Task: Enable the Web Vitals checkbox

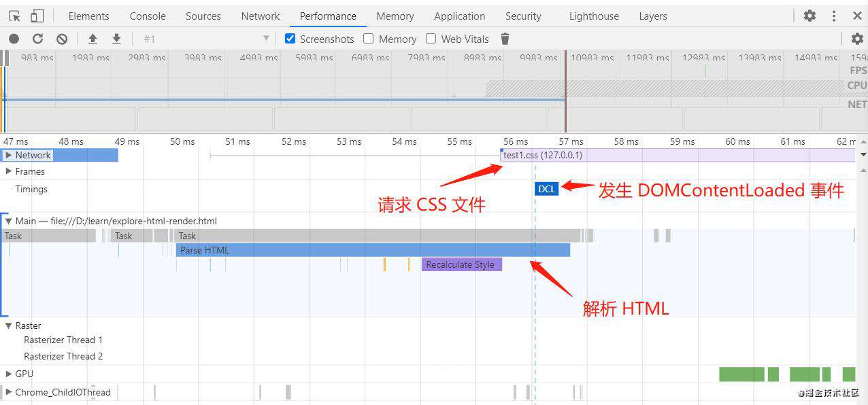Action: tap(431, 39)
